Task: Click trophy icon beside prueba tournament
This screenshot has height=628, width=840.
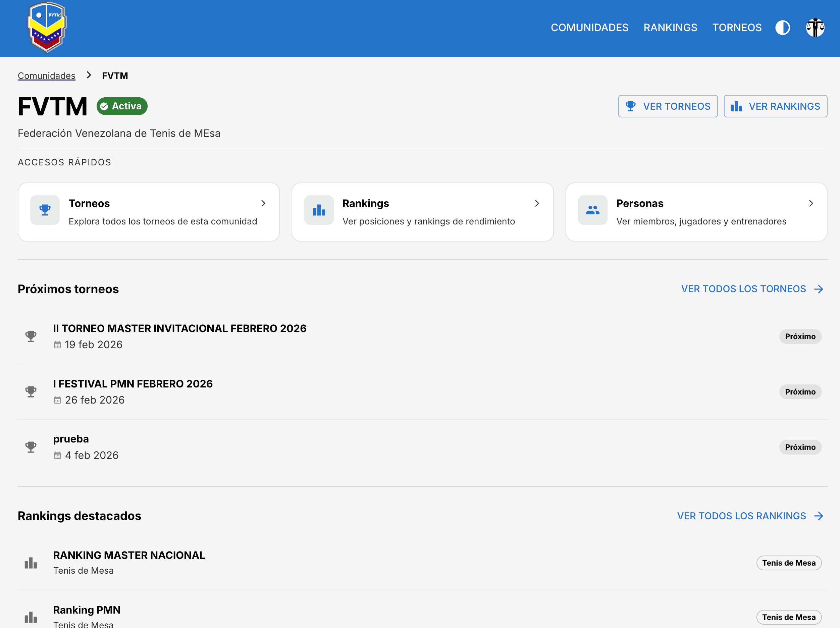Action: (31, 447)
